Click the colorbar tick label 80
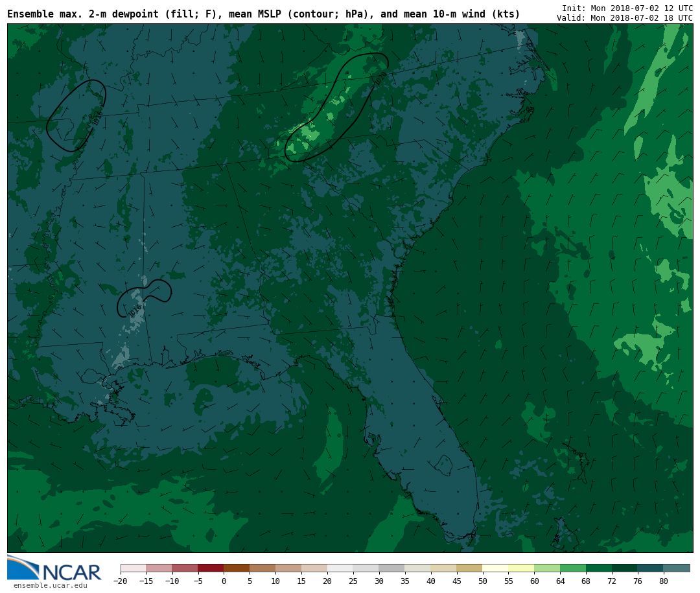The image size is (700, 593). (664, 581)
